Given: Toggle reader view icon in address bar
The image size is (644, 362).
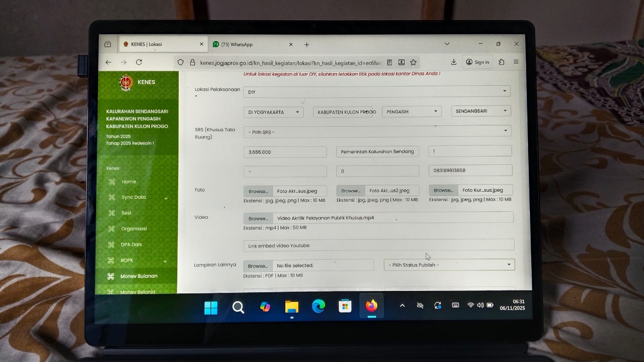Looking at the screenshot, I should (x=390, y=62).
